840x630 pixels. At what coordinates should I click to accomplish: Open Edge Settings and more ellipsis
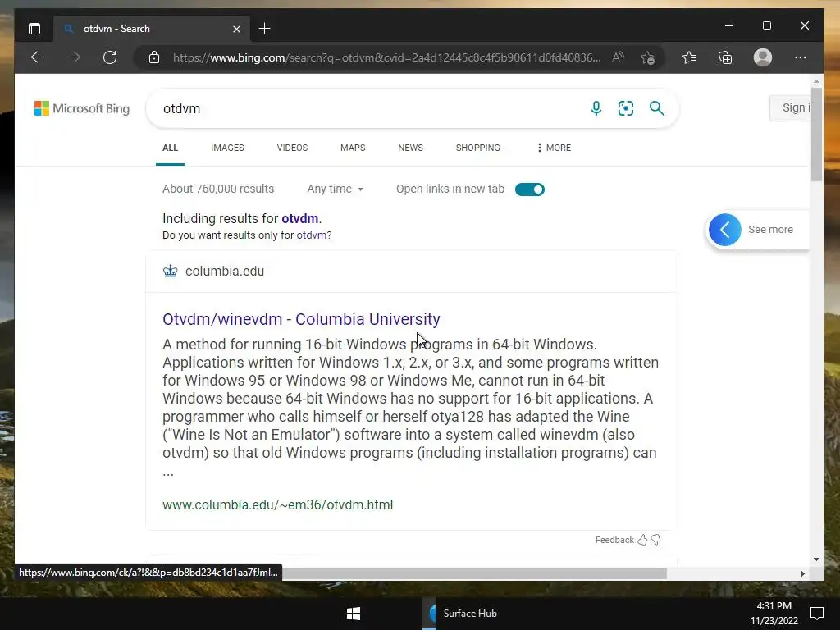[801, 57]
